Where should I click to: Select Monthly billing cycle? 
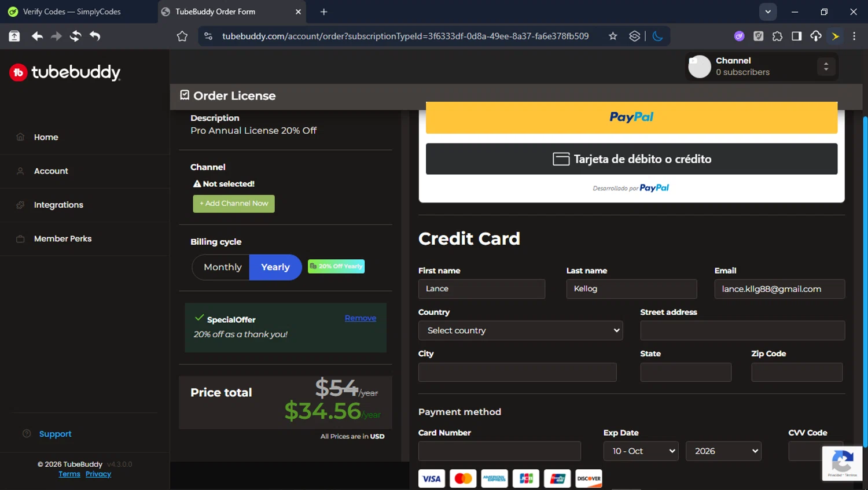pos(222,267)
